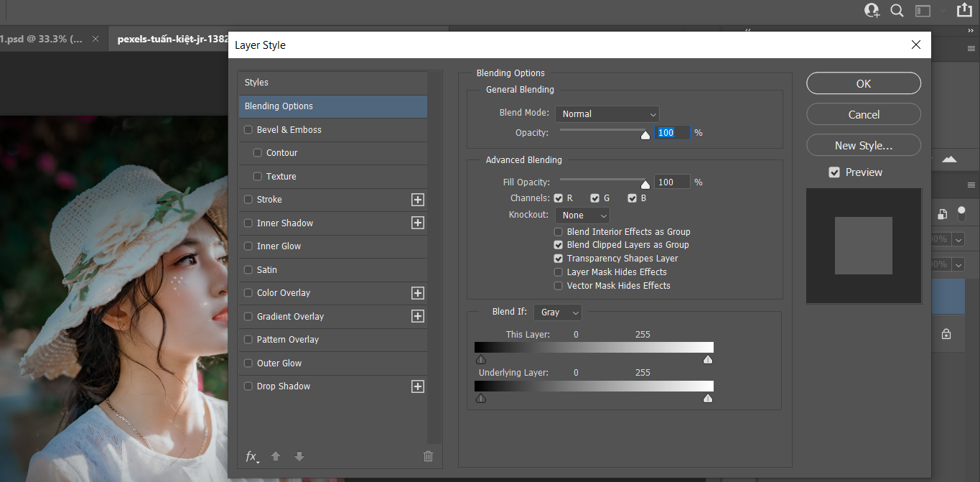980x482 pixels.
Task: Select Blending Options in the styles list
Action: click(x=332, y=106)
